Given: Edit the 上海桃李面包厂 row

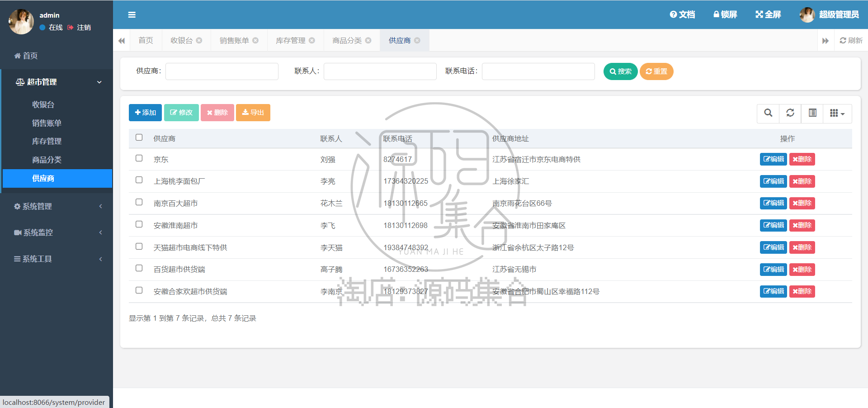Looking at the screenshot, I should point(774,181).
